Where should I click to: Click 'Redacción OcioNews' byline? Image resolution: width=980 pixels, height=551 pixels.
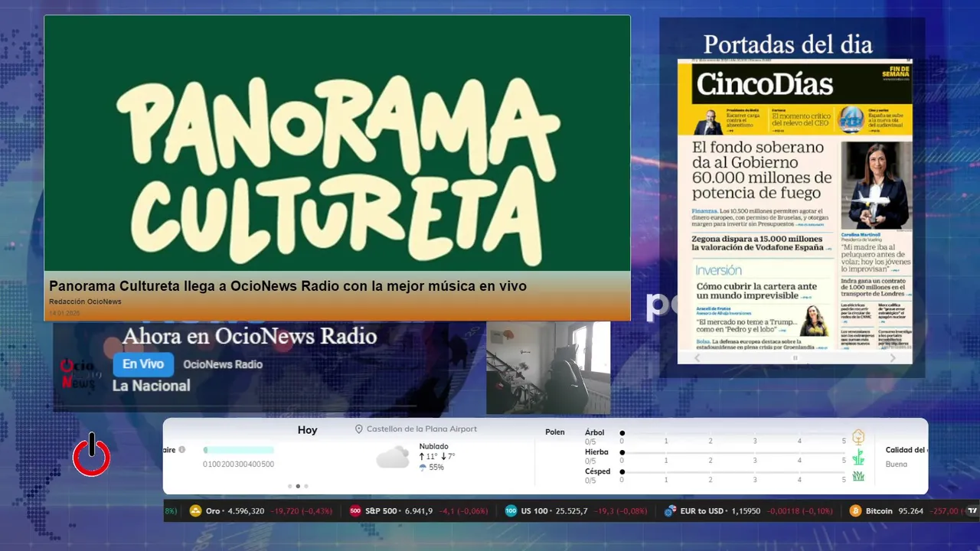85,302
